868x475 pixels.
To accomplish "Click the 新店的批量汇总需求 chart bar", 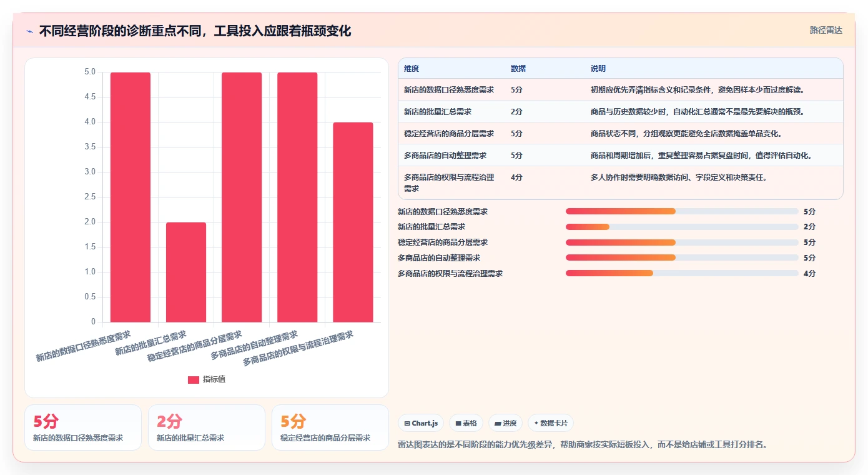I will 186,272.
